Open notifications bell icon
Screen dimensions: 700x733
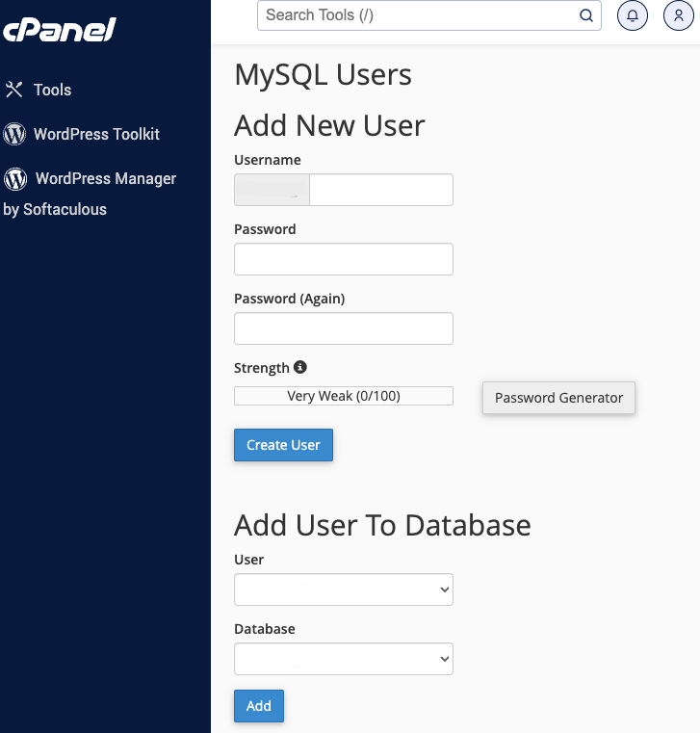[x=633, y=15]
